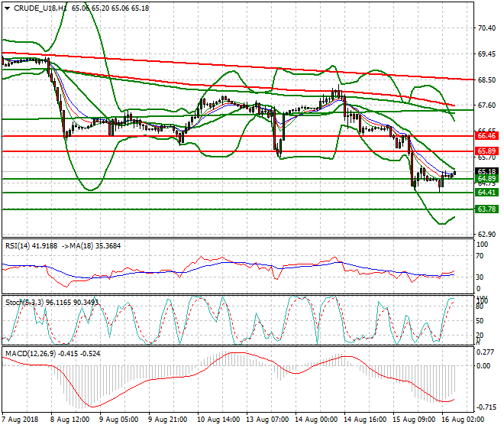The height and width of the screenshot is (428, 504).
Task: Click the Stoch(8,3,3) indicator label
Action: coord(24,303)
